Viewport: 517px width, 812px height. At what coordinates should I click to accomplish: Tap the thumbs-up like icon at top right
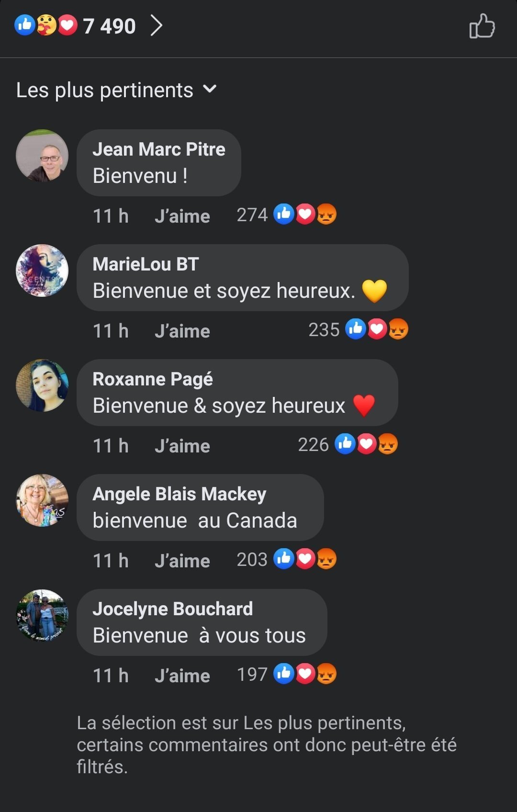tap(482, 26)
